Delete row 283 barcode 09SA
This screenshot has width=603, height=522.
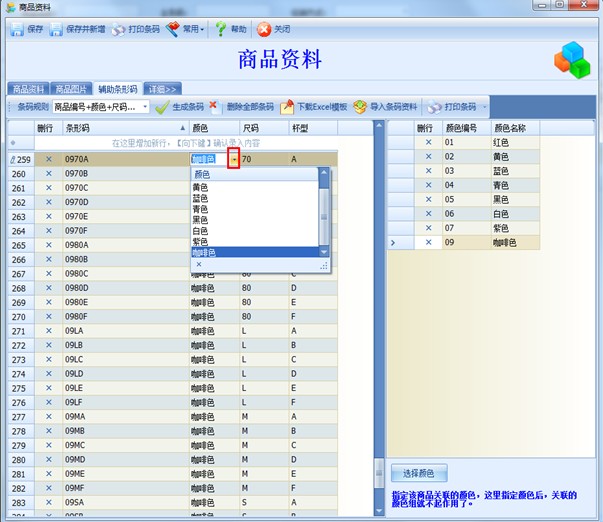[x=48, y=502]
